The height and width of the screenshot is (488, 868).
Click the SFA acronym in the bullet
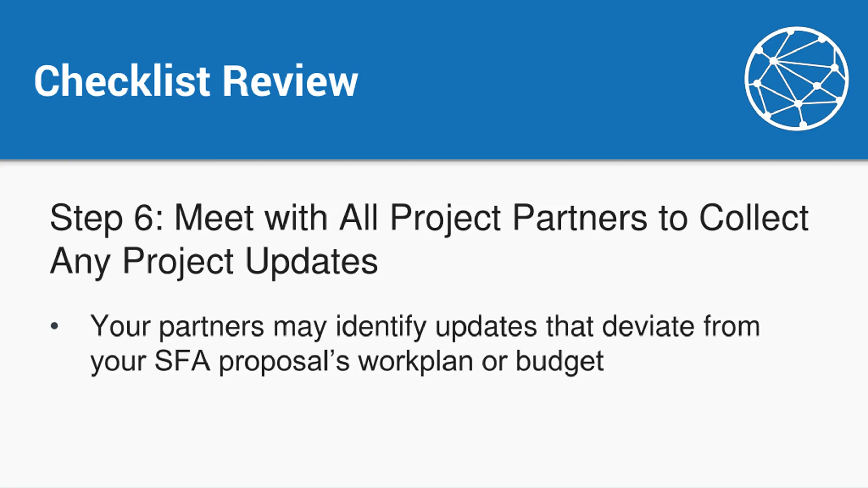[x=182, y=361]
